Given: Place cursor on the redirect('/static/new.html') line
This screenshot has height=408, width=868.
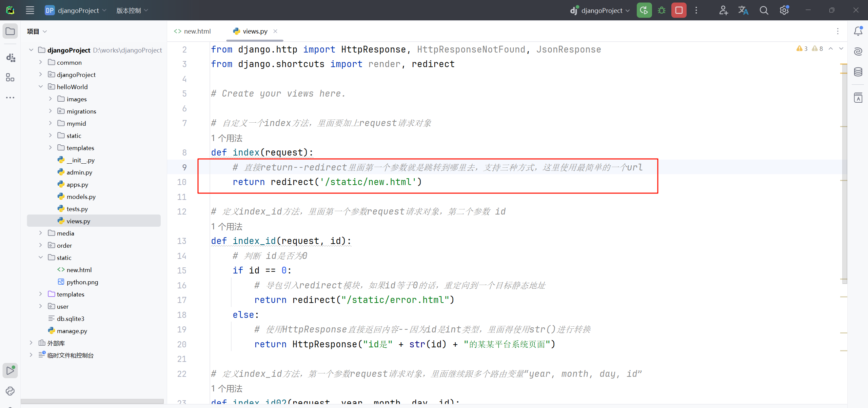Looking at the screenshot, I should (x=327, y=182).
